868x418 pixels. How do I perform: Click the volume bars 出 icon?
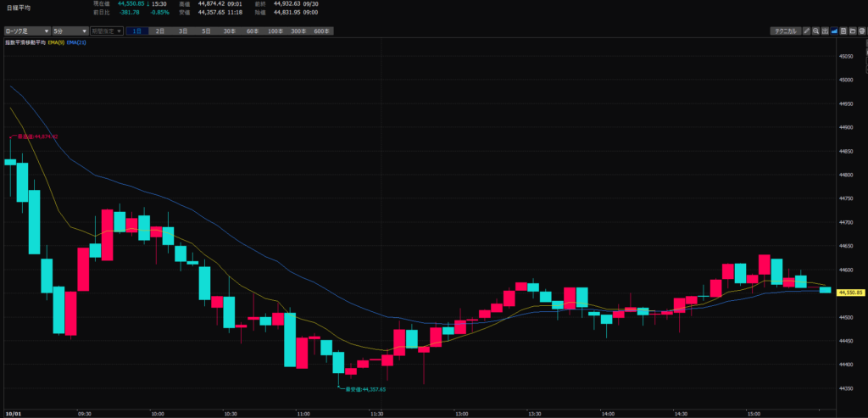pyautogui.click(x=825, y=31)
